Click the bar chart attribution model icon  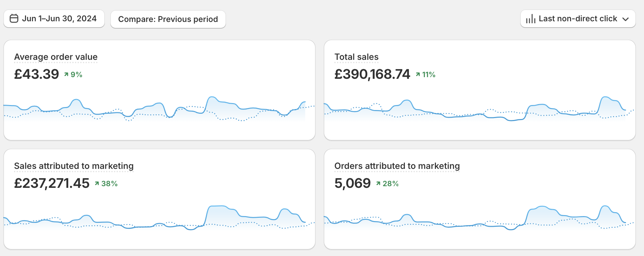click(x=530, y=19)
